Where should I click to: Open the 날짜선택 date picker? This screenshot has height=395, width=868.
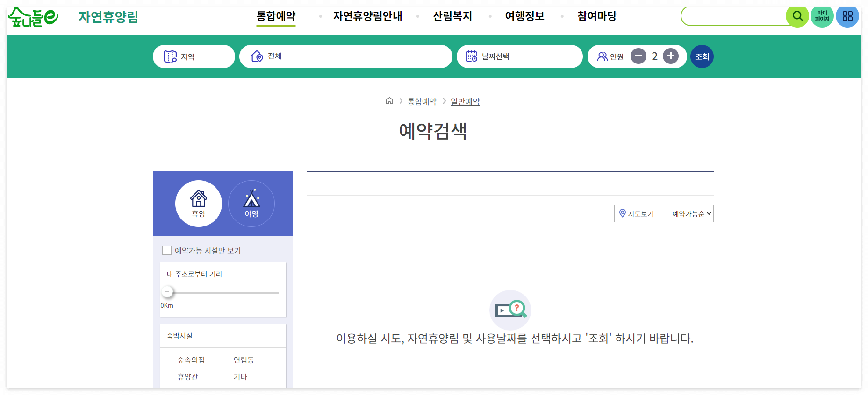[x=520, y=56]
